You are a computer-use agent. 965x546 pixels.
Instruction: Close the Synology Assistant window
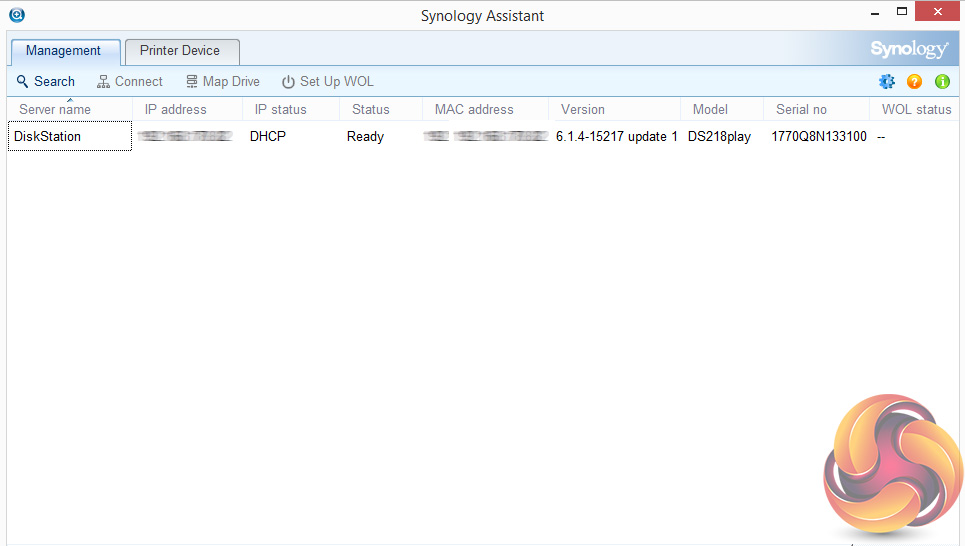[937, 12]
